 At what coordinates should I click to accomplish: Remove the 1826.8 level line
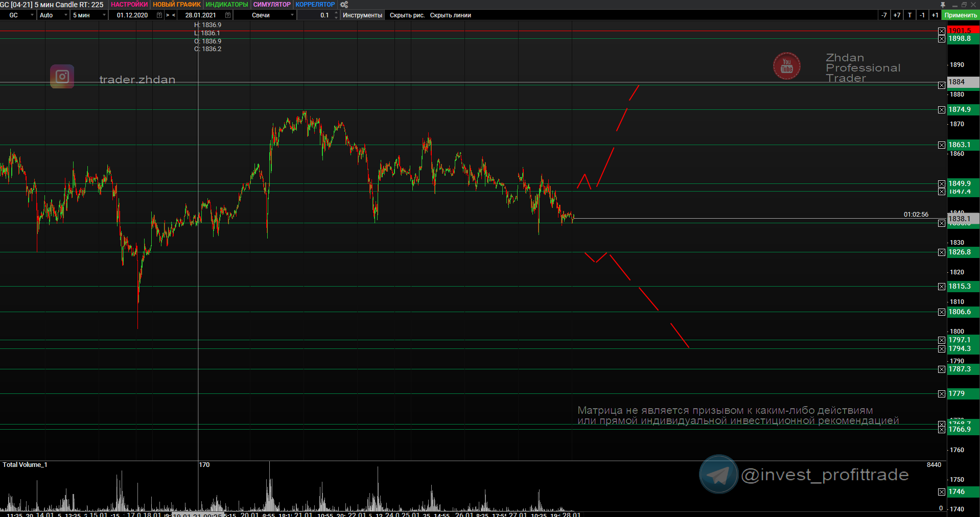point(942,252)
